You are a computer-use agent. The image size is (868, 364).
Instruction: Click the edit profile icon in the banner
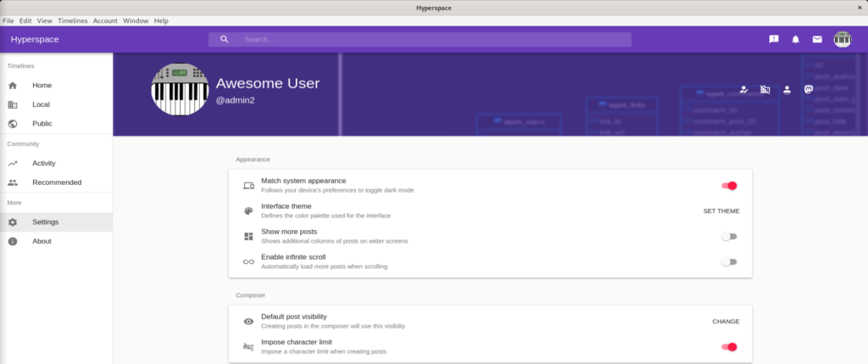[x=744, y=89]
